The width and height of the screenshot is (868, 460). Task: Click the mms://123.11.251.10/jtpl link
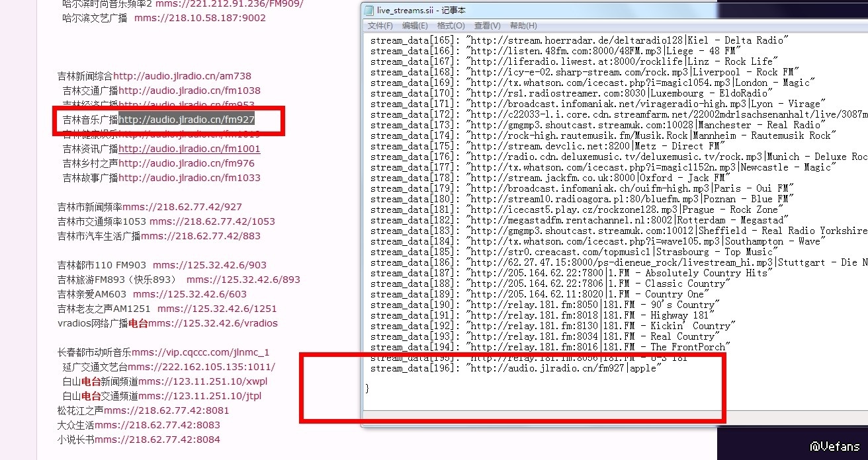coord(200,396)
